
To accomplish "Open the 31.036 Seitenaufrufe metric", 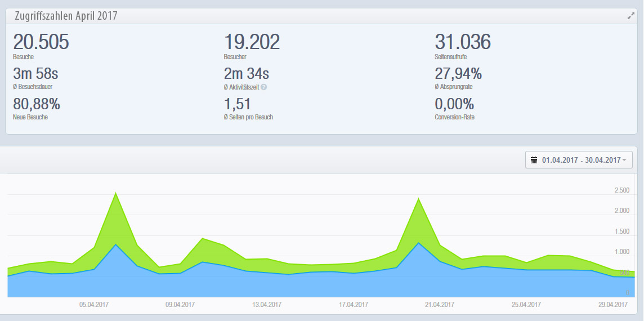I will coord(462,42).
